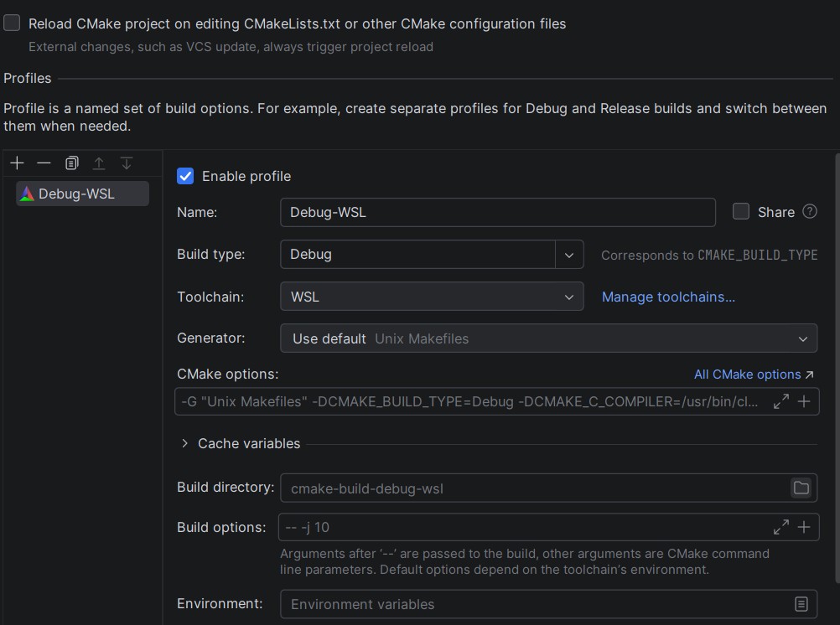Open the Toolchain WSL dropdown

pos(432,297)
